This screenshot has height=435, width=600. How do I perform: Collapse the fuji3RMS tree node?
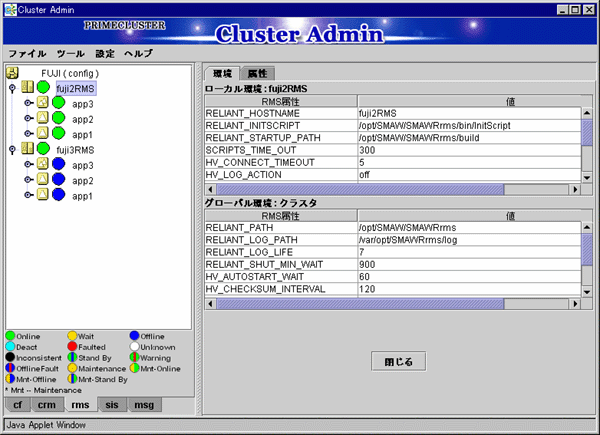tap(12, 149)
